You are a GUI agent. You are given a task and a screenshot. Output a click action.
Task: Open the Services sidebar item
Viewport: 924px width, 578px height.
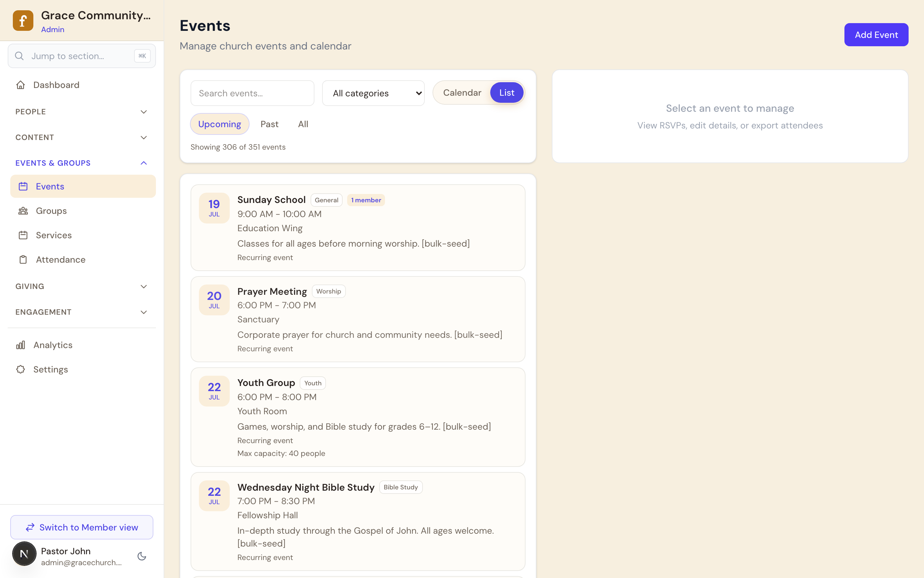tap(83, 235)
